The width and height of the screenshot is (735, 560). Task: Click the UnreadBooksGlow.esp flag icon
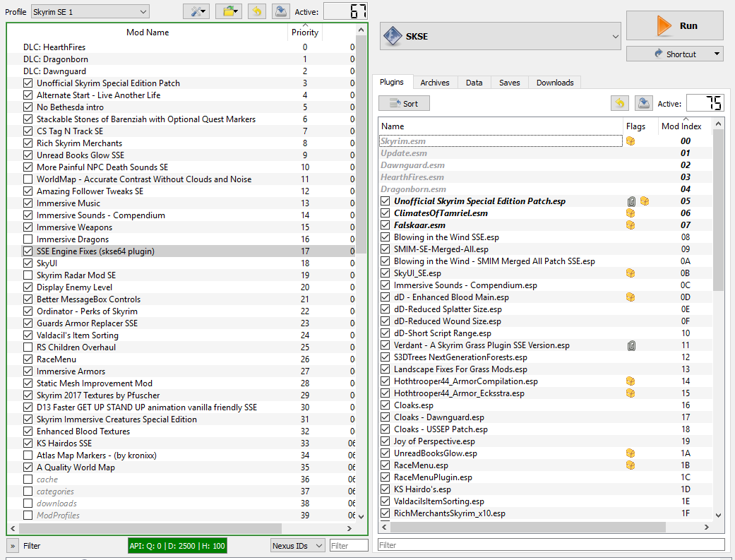tap(631, 453)
